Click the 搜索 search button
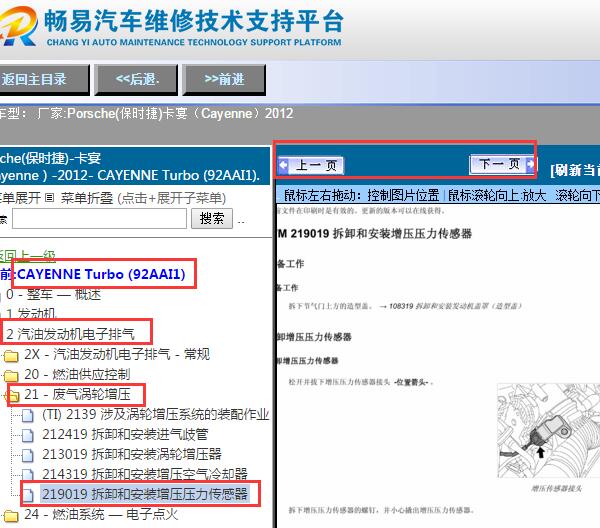Screen dimensions: 600x528 pyautogui.click(x=212, y=218)
